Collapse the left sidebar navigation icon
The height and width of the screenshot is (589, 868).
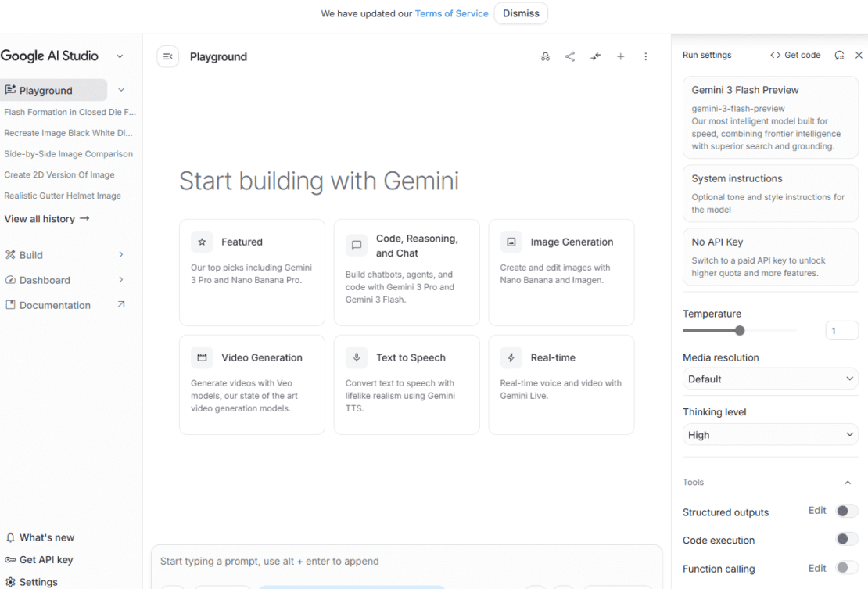coord(168,56)
